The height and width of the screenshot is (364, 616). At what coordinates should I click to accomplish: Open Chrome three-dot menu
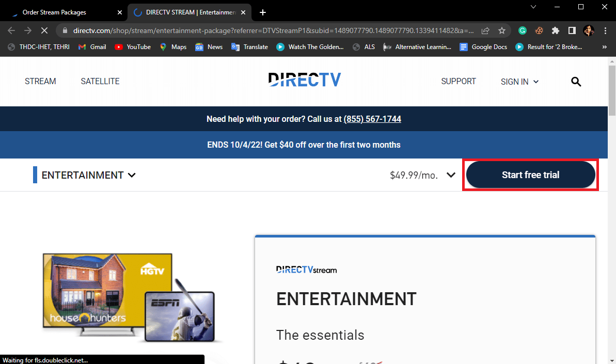point(605,30)
